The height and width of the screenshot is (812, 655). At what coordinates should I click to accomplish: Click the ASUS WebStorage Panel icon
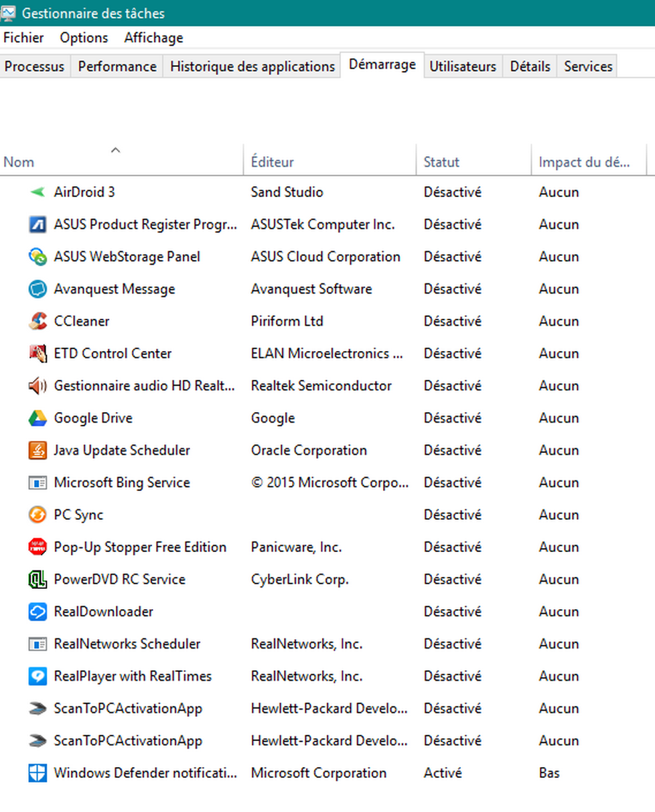point(38,257)
